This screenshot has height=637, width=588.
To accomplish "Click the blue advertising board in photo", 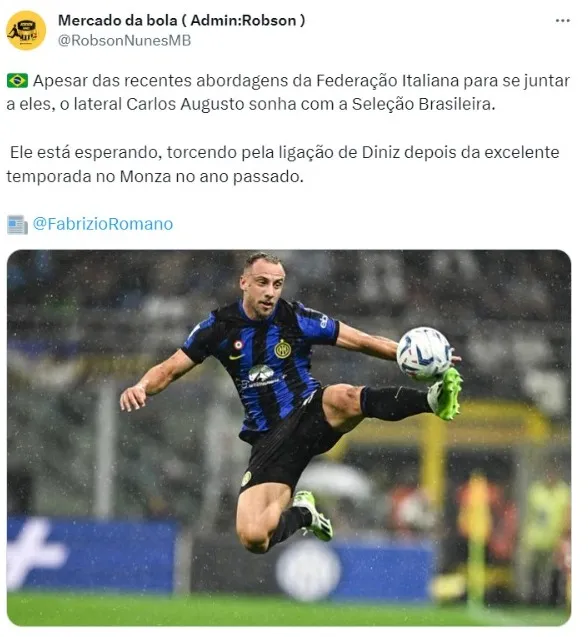I will tap(91, 555).
